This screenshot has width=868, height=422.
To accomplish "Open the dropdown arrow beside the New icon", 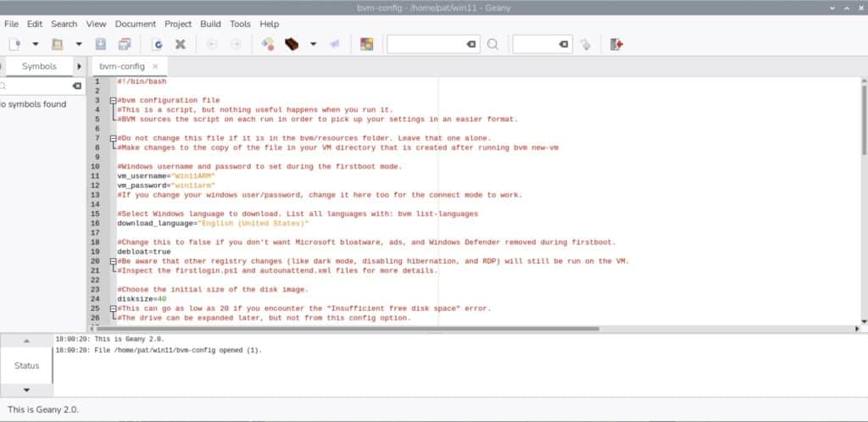I will (x=36, y=44).
